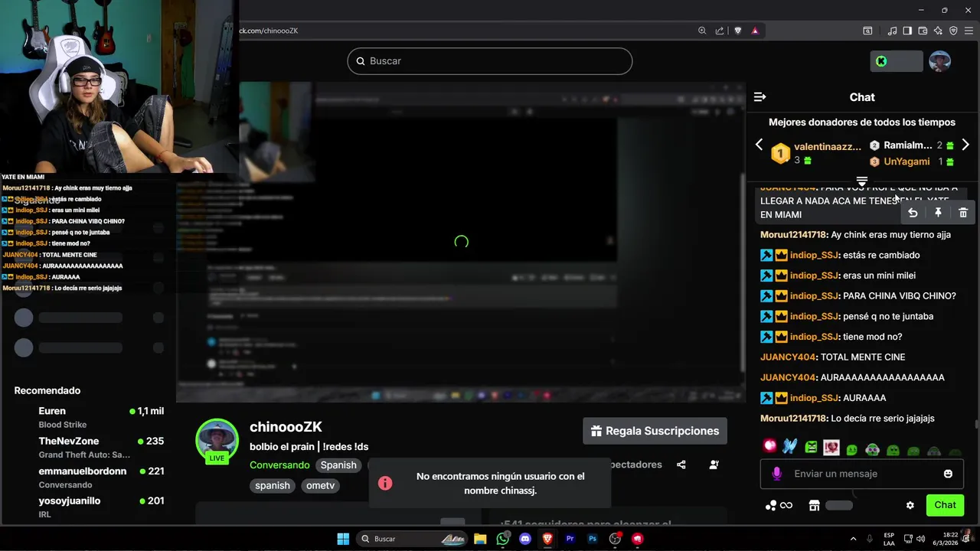
Task: Show previous top donors with the left arrow
Action: click(759, 145)
